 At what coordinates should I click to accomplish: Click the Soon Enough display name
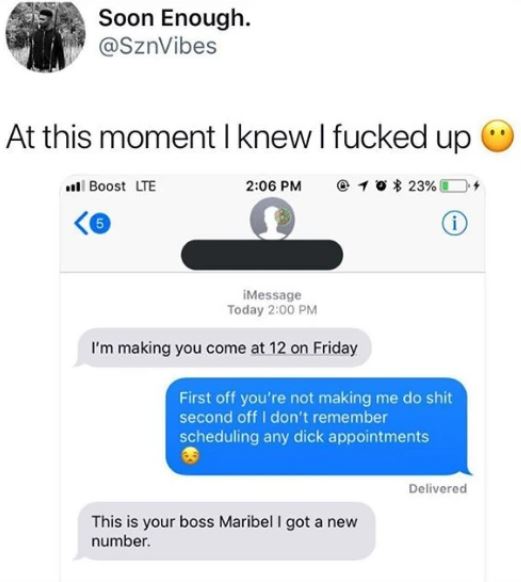tap(174, 18)
